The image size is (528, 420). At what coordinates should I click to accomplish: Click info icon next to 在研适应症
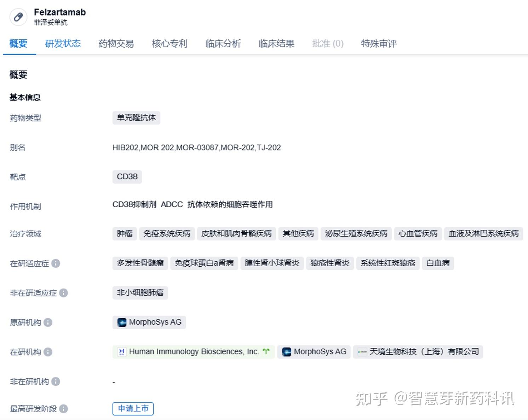56,263
